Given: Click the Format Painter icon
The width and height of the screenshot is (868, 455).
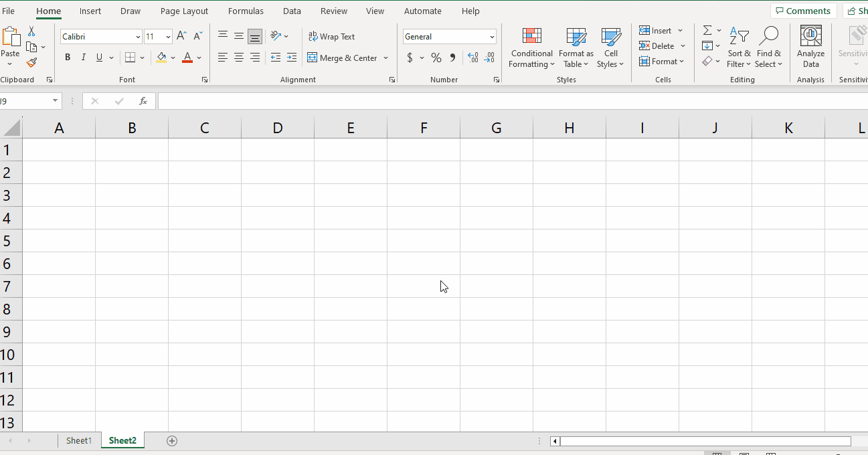Looking at the screenshot, I should (31, 62).
